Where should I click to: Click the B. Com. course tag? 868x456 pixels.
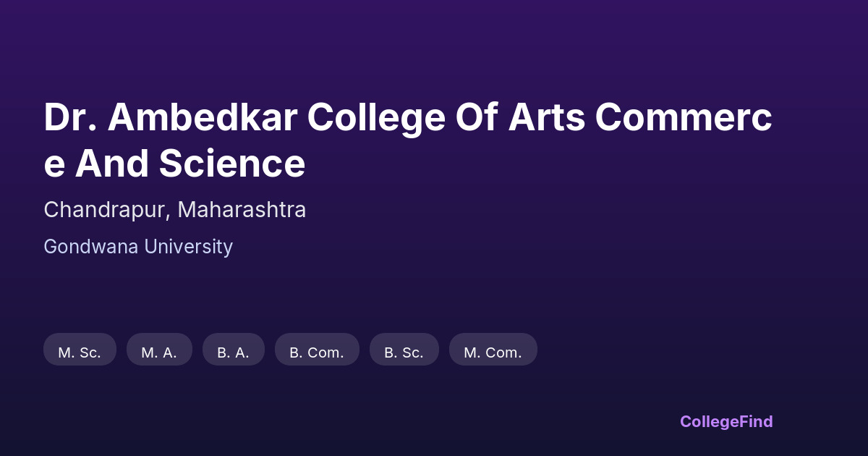[x=317, y=352]
